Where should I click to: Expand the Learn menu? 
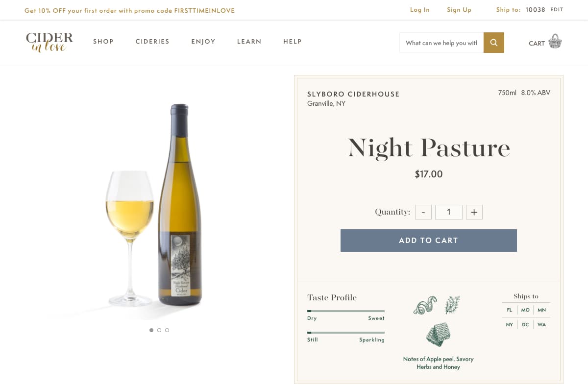(249, 42)
